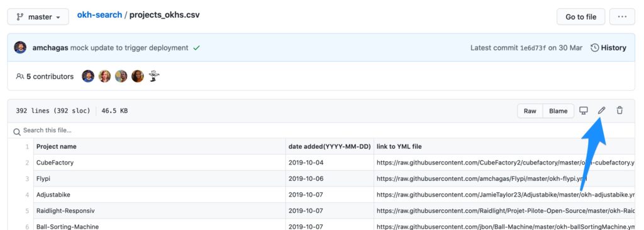Image resolution: width=644 pixels, height=230 pixels.
Task: Open file in GitHub Desktop icon
Action: pos(583,110)
